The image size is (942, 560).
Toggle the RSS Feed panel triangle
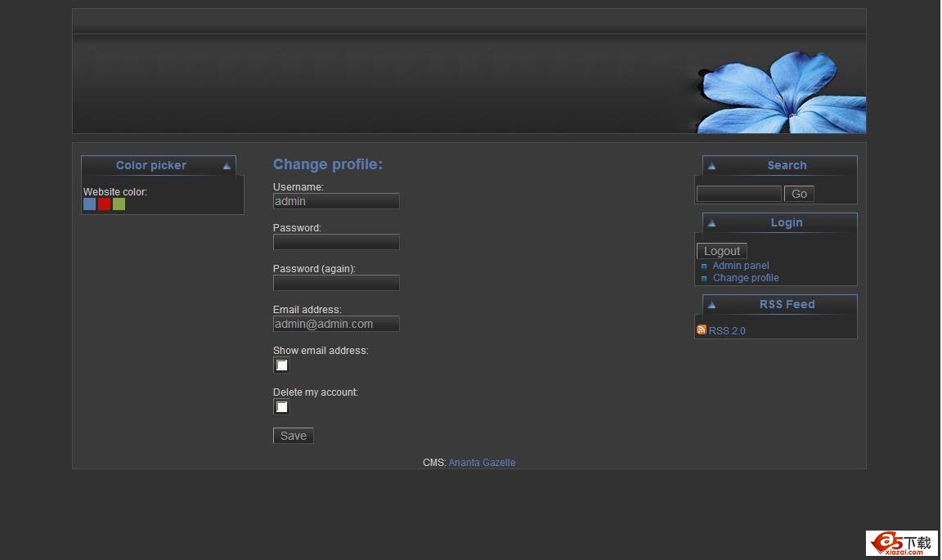coord(711,305)
